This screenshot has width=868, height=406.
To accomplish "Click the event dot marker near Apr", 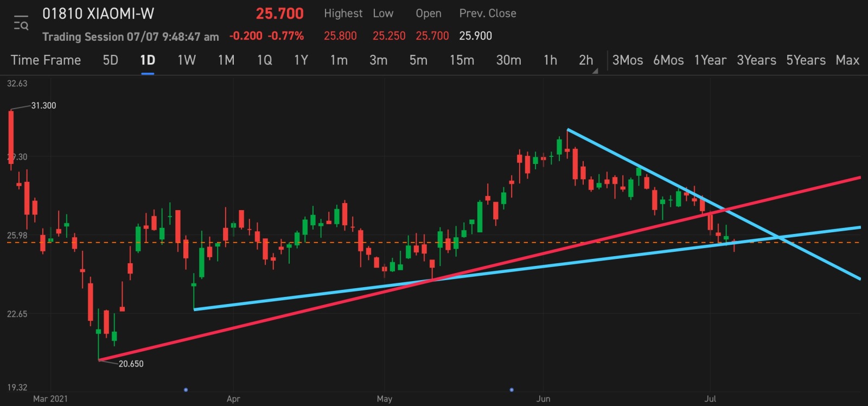I will point(186,390).
